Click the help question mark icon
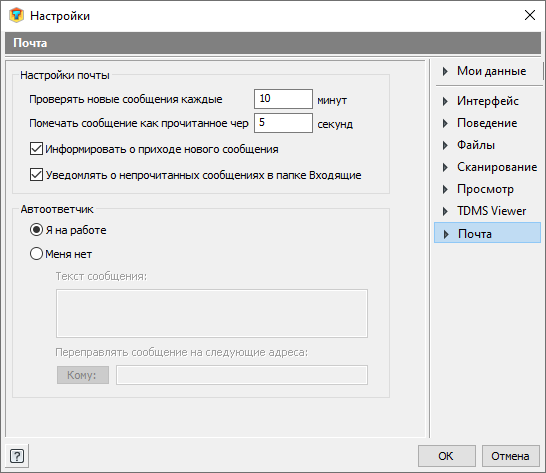This screenshot has width=546, height=473. [17, 456]
